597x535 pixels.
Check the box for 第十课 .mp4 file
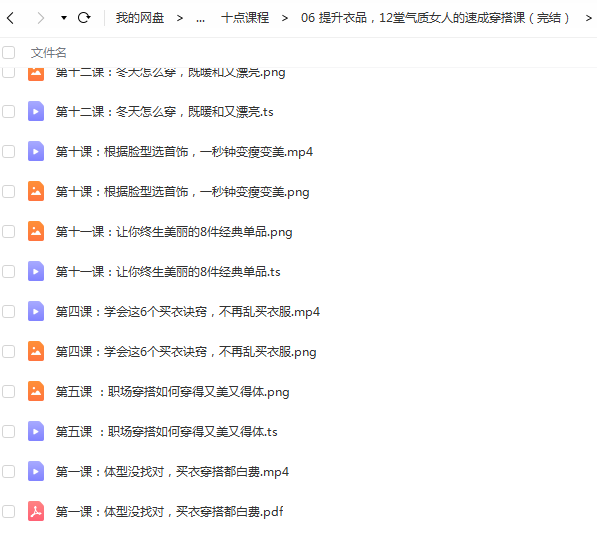[8, 152]
